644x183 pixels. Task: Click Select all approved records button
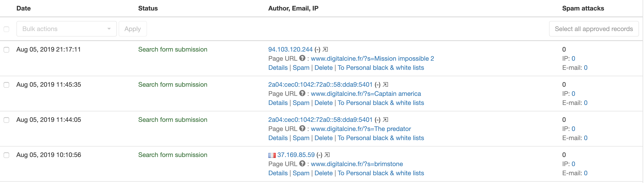(x=594, y=29)
